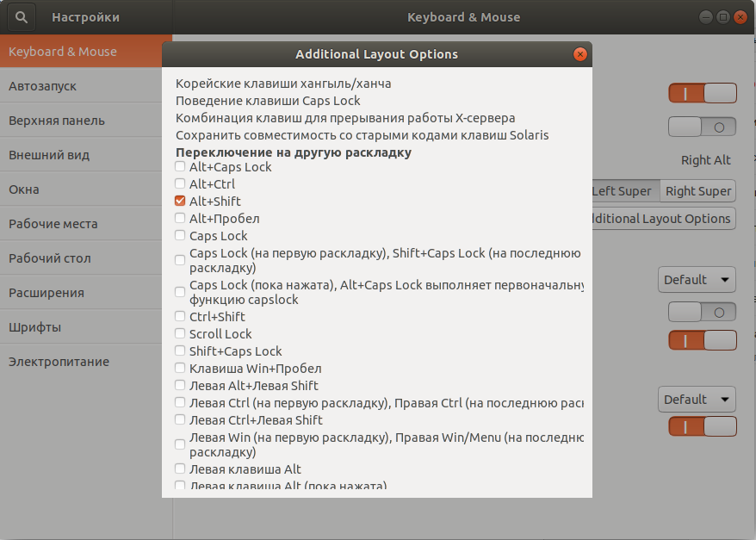
Task: Open the lower Default dropdown
Action: point(697,400)
